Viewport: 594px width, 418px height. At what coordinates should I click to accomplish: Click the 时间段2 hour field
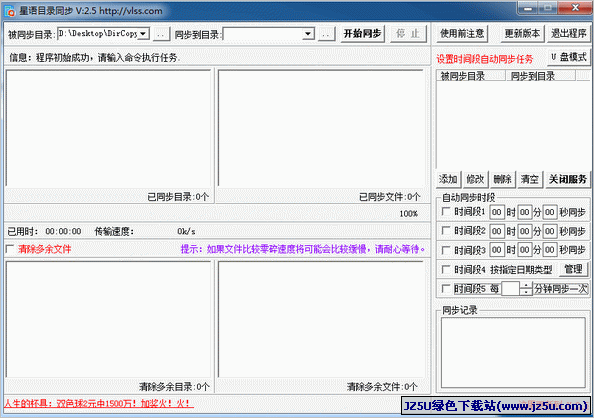click(x=497, y=231)
